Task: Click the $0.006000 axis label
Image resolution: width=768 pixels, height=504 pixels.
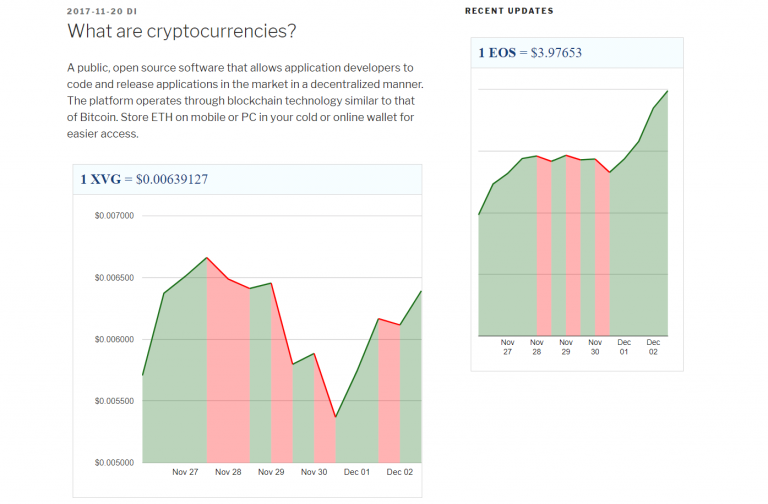Action: [114, 339]
